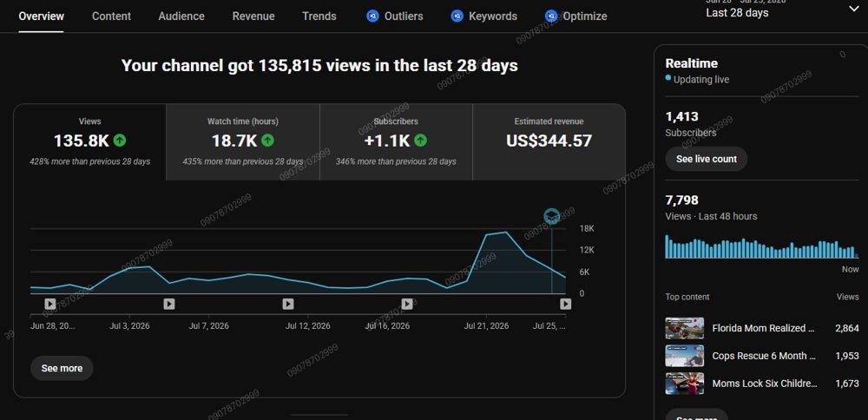The width and height of the screenshot is (868, 420).
Task: Click the Florida Mom Realized title
Action: point(763,328)
